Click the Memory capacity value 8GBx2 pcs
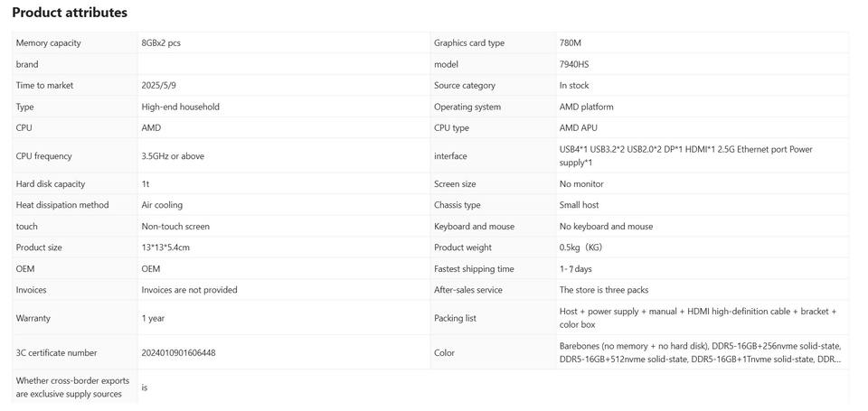 tap(161, 42)
